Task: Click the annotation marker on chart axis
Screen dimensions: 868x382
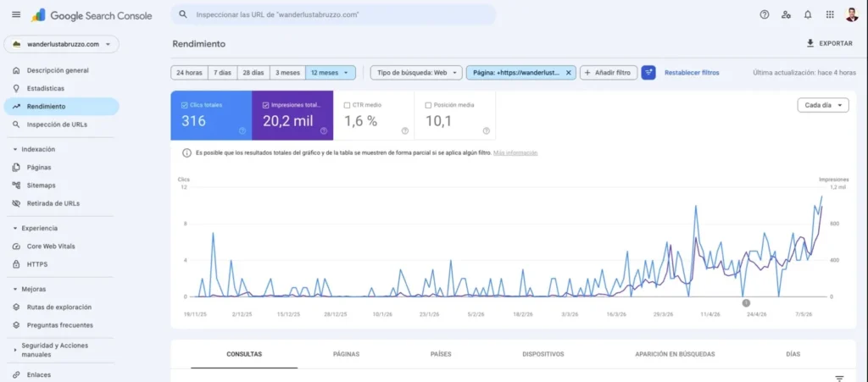Action: pos(746,302)
